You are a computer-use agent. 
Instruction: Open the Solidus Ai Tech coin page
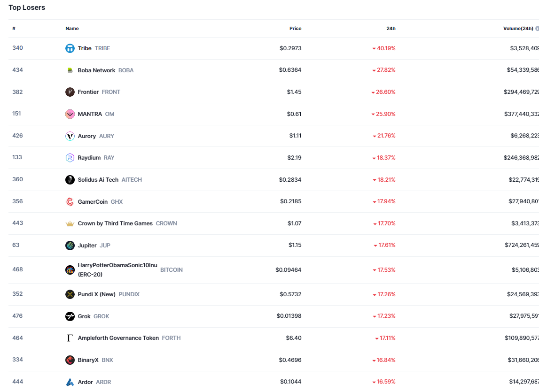tap(98, 180)
